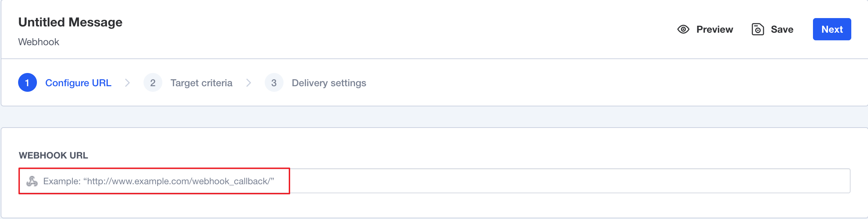Click the WEBHOOK URL label
This screenshot has height=219, width=868.
click(53, 155)
